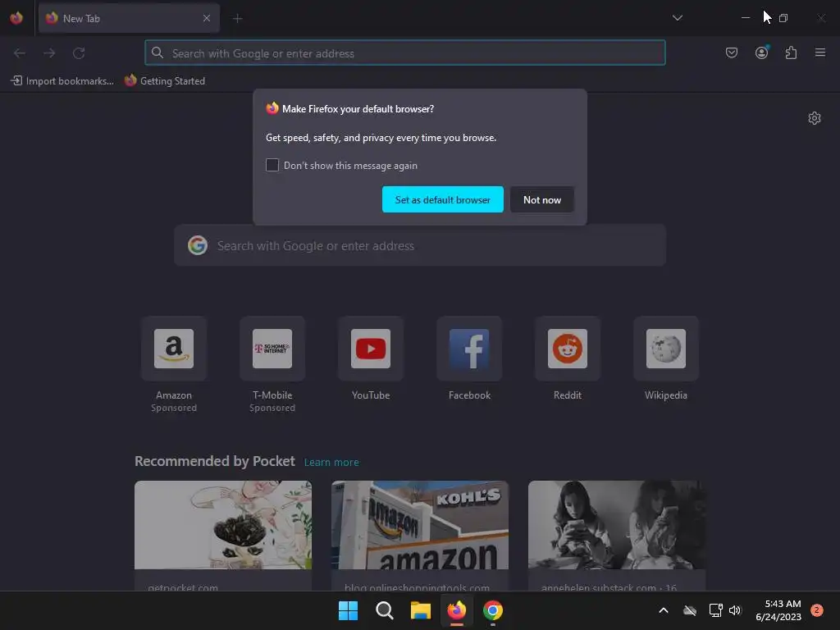Expand the list all tabs chevron

677,18
